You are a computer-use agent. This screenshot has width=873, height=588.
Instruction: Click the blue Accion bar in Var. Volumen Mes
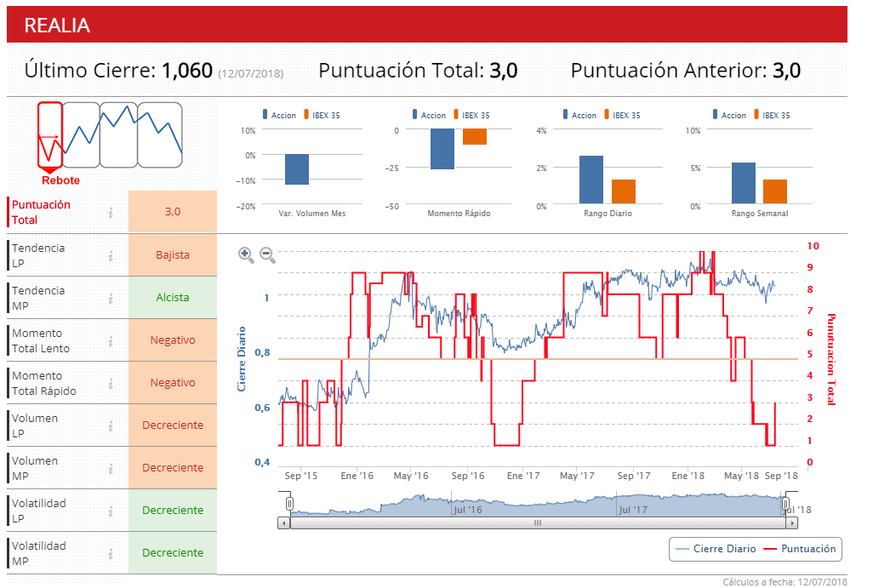coord(297,169)
